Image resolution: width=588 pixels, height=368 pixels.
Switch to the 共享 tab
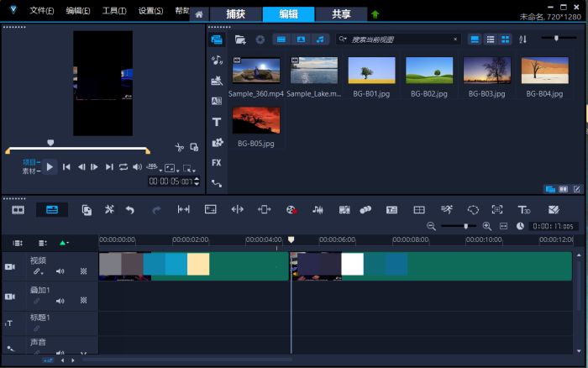[x=341, y=14]
